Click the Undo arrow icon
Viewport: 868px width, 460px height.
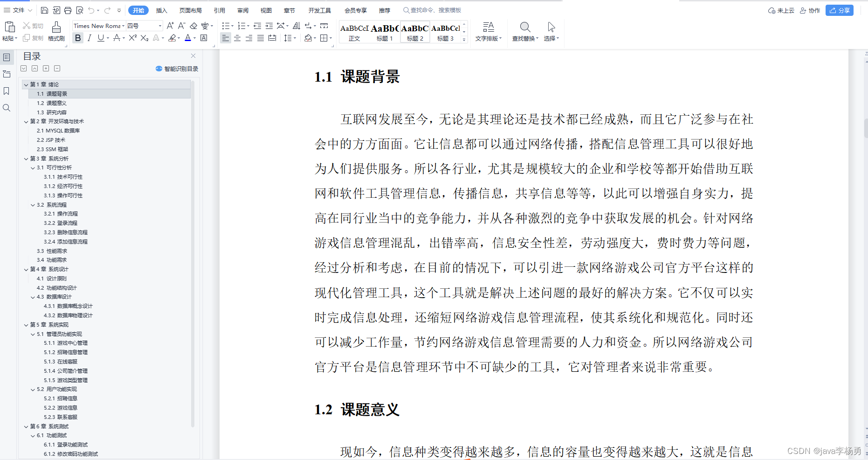[91, 10]
